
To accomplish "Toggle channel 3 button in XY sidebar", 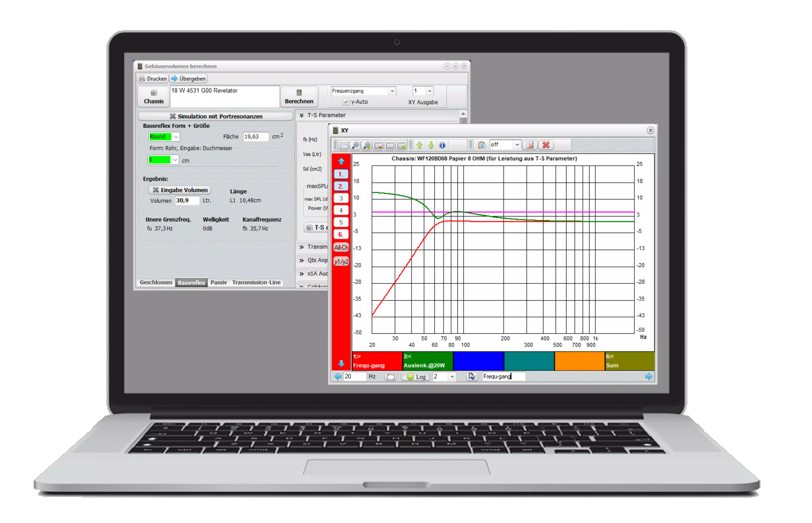I will tap(341, 198).
